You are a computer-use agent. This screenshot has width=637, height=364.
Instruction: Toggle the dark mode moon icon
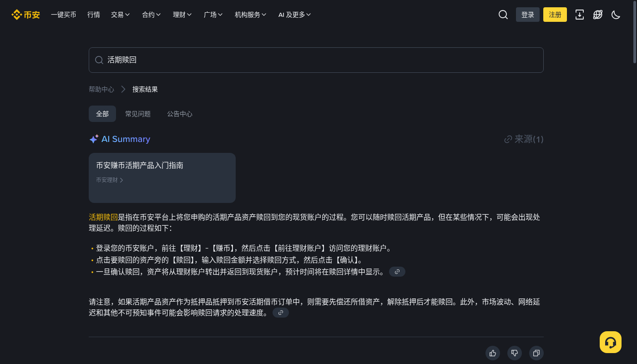[616, 15]
